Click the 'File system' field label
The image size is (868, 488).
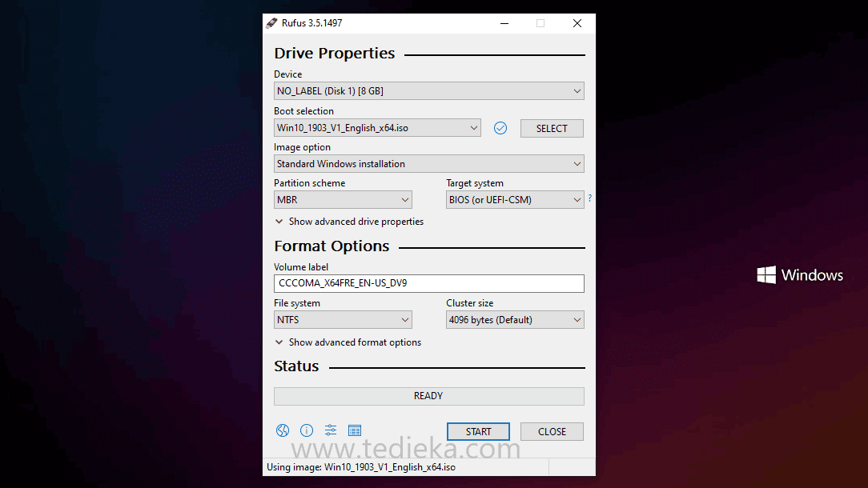point(297,303)
